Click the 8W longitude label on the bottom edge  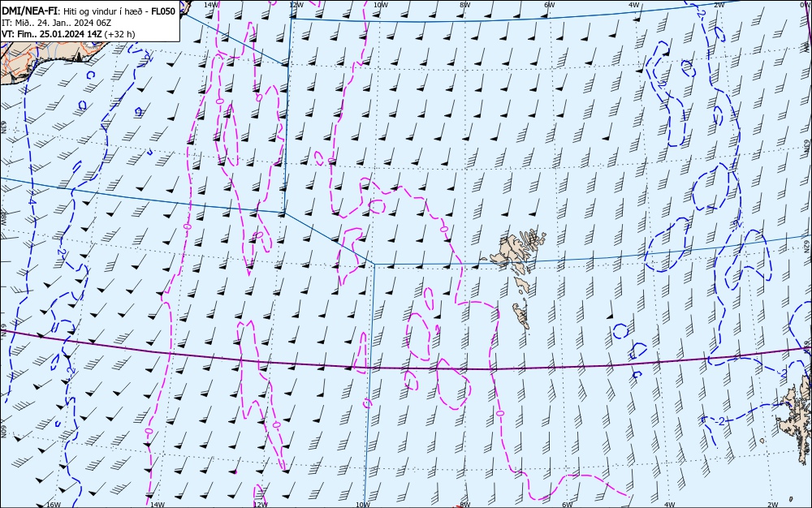point(465,505)
